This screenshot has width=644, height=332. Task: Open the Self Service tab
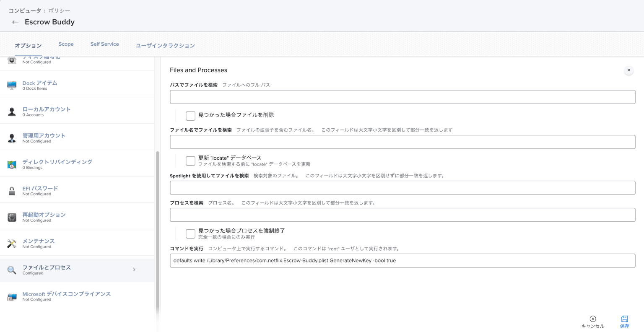104,44
